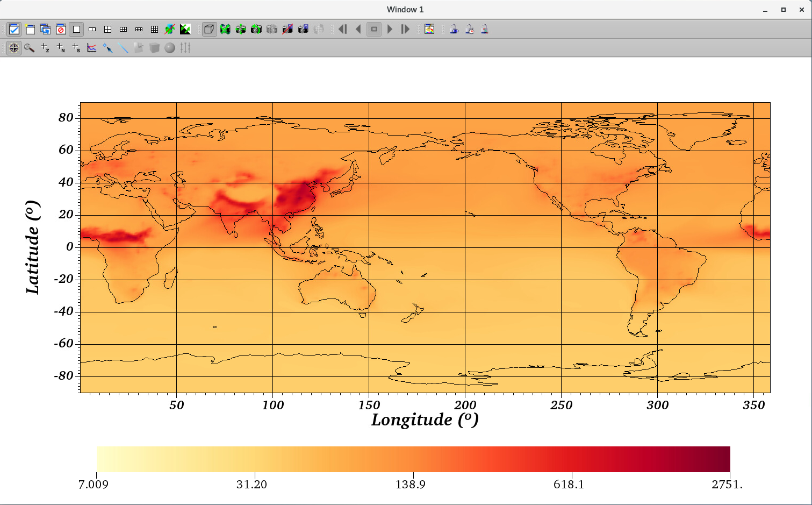Select the zoom magnifier tool

[30, 48]
